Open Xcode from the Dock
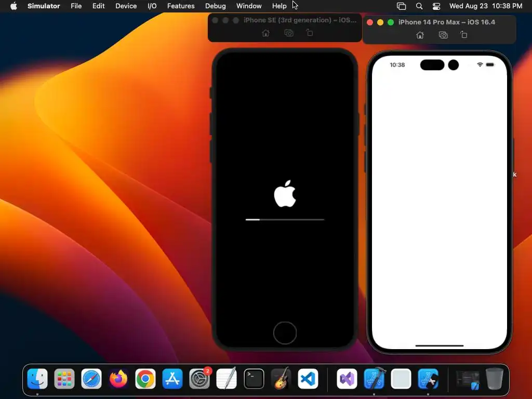This screenshot has height=399, width=532. [374, 378]
